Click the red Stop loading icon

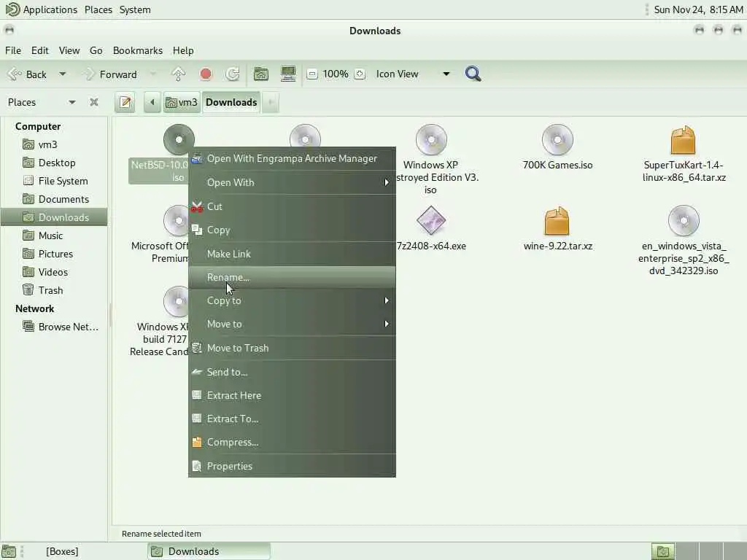pos(206,74)
